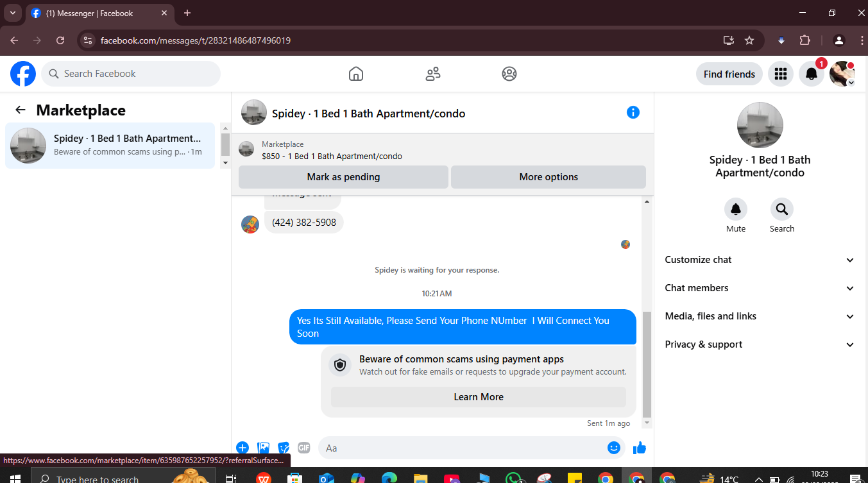Viewport: 868px width, 483px height.
Task: Expand Media, files and links section
Action: coord(760,316)
